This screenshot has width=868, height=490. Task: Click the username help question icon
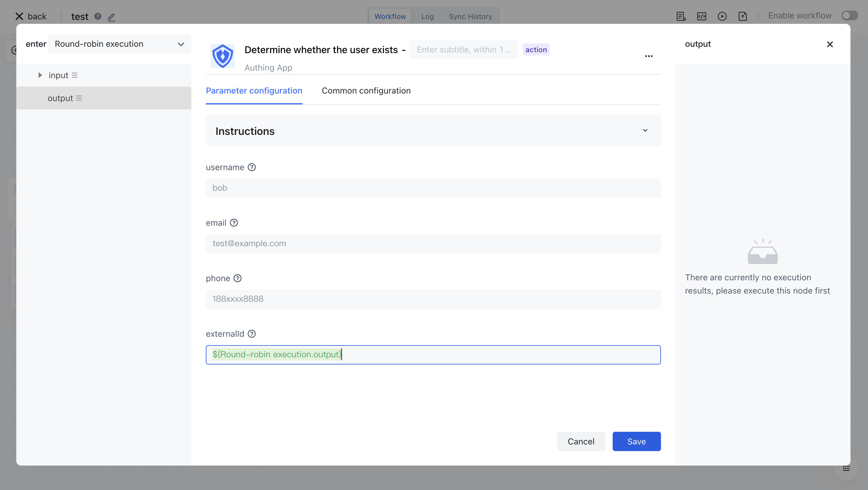click(x=251, y=167)
